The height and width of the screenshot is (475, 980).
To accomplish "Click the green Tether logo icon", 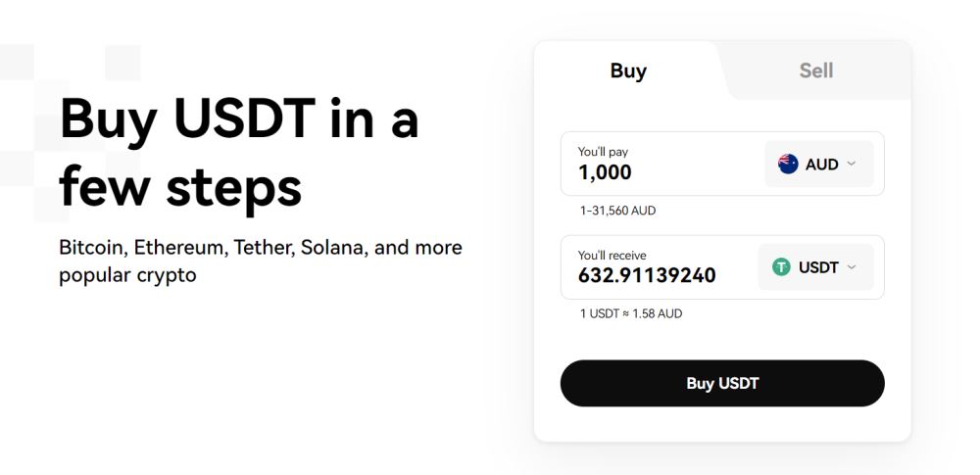I will point(781,267).
